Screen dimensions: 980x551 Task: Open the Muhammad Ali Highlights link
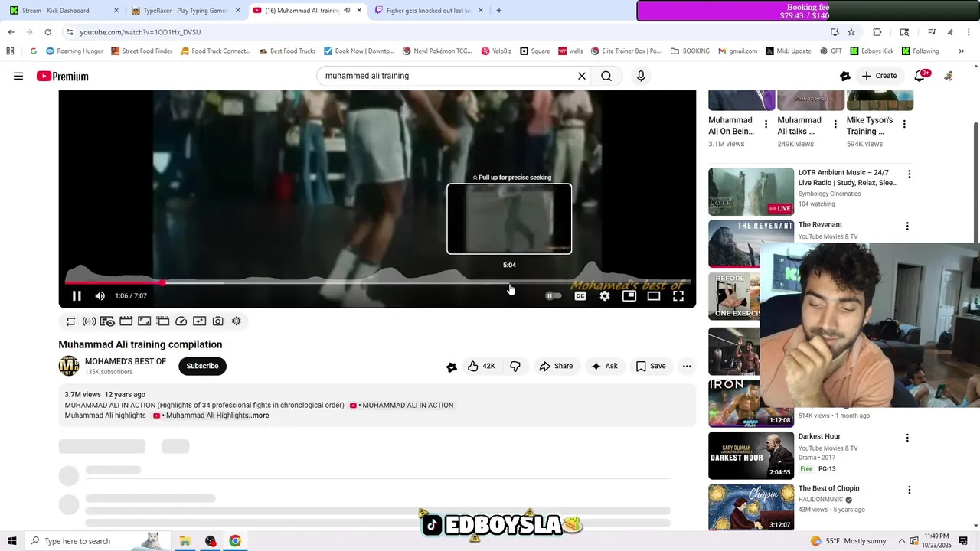point(201,416)
